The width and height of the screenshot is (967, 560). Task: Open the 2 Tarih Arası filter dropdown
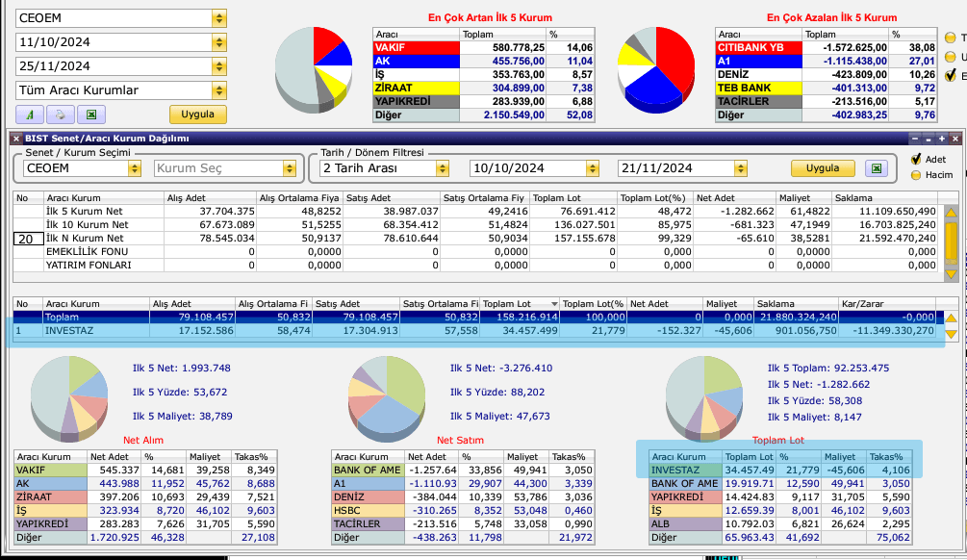[443, 168]
